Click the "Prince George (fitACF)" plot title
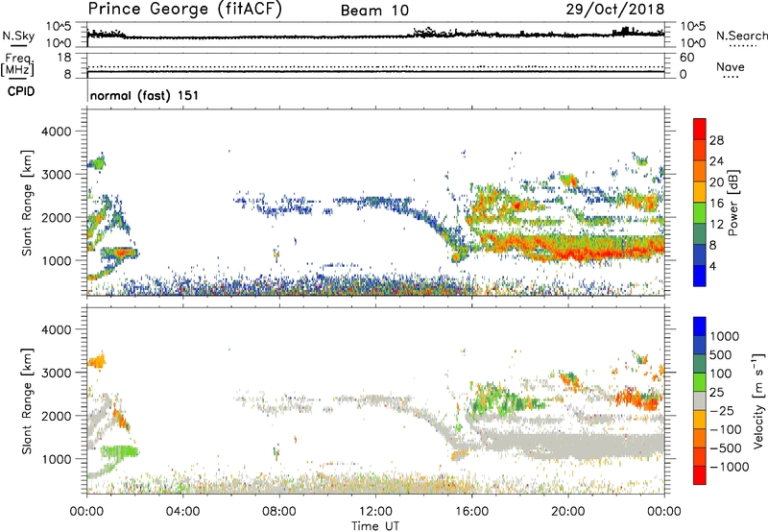768x532 pixels. pyautogui.click(x=184, y=10)
